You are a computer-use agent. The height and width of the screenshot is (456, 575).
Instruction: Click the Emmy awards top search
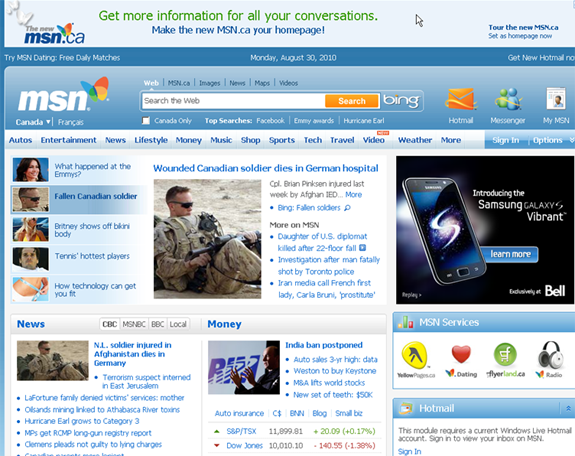point(314,121)
